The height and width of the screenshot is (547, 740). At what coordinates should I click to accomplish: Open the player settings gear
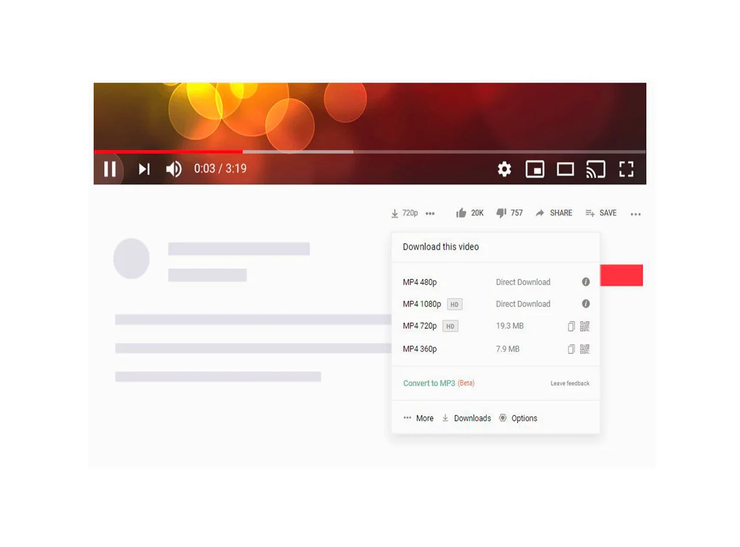pyautogui.click(x=504, y=169)
